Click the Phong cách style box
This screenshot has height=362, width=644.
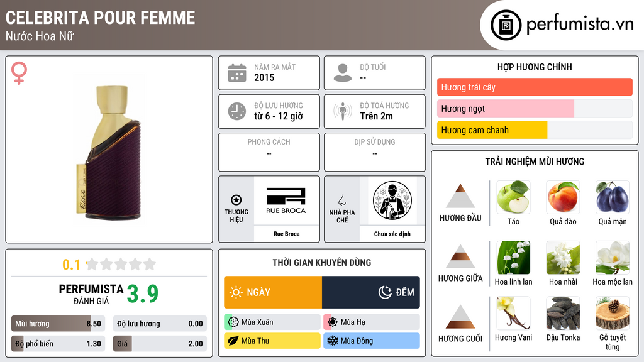(x=269, y=152)
